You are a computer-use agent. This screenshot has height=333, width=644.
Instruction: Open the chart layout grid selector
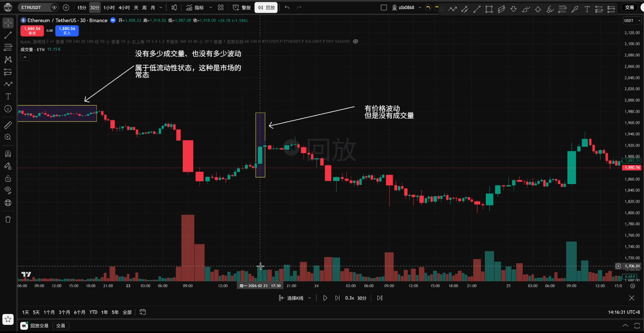point(221,8)
